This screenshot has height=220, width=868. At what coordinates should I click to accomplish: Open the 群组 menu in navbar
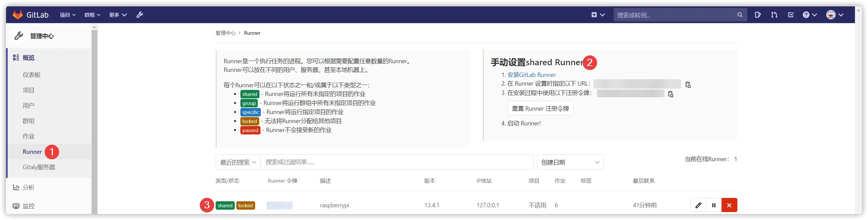[92, 15]
